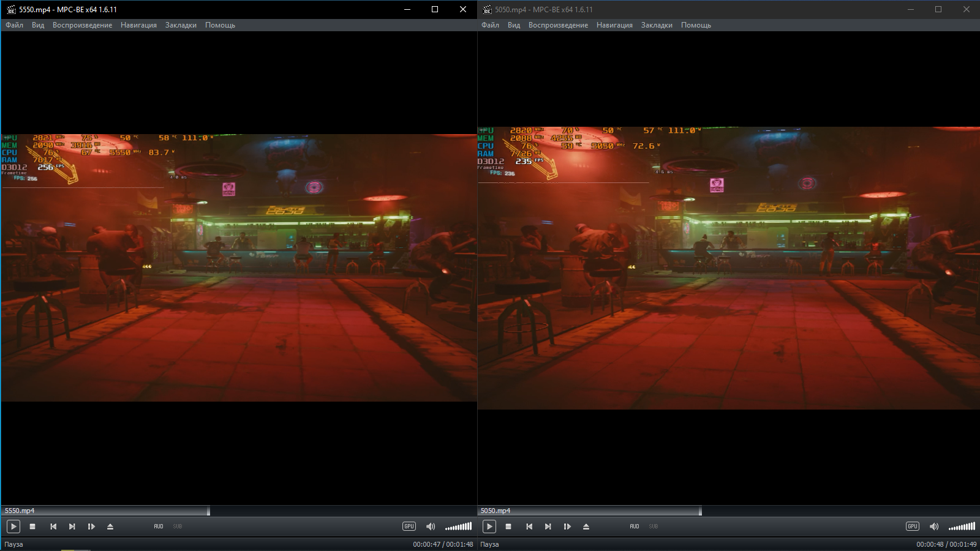980x551 pixels.
Task: Open subtitle selector in 5050.mp4 player
Action: pos(654,527)
